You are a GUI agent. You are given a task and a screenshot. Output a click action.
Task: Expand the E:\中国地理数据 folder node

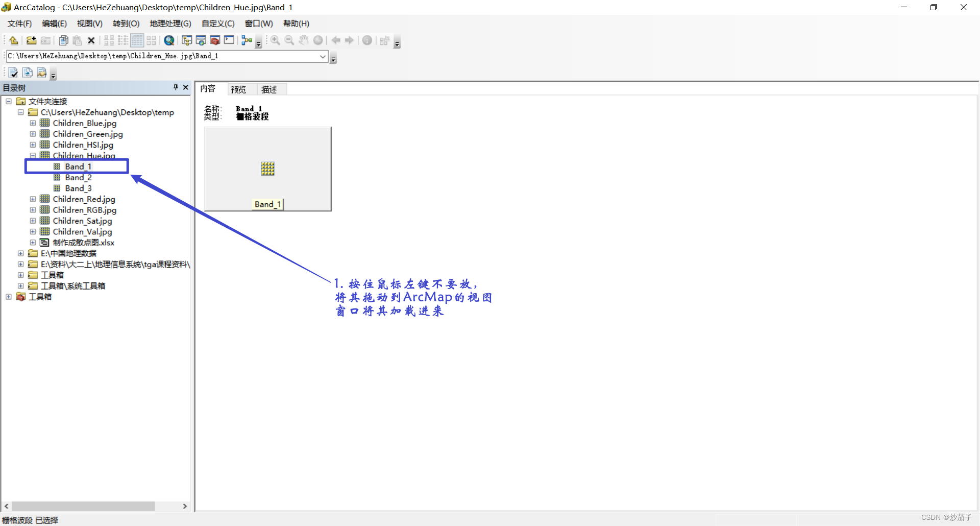20,253
